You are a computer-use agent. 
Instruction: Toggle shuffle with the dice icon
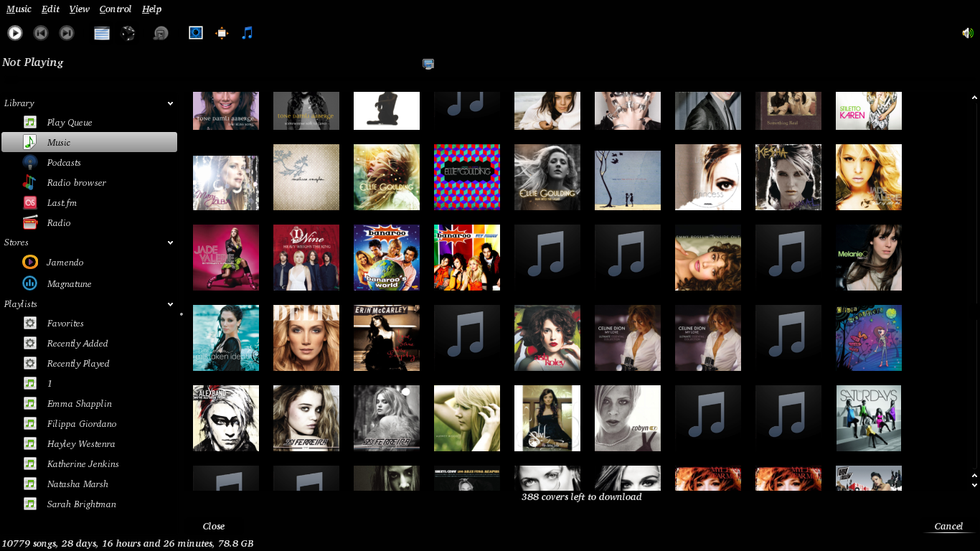(x=128, y=33)
